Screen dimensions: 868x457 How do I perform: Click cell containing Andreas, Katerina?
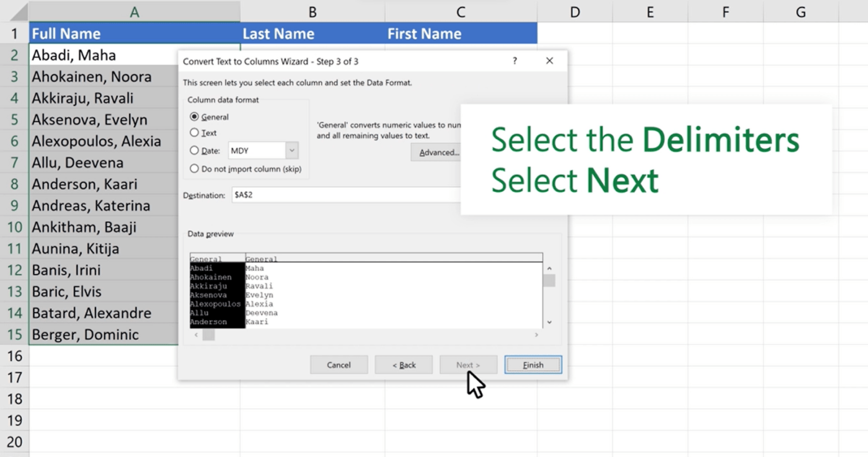coord(103,205)
